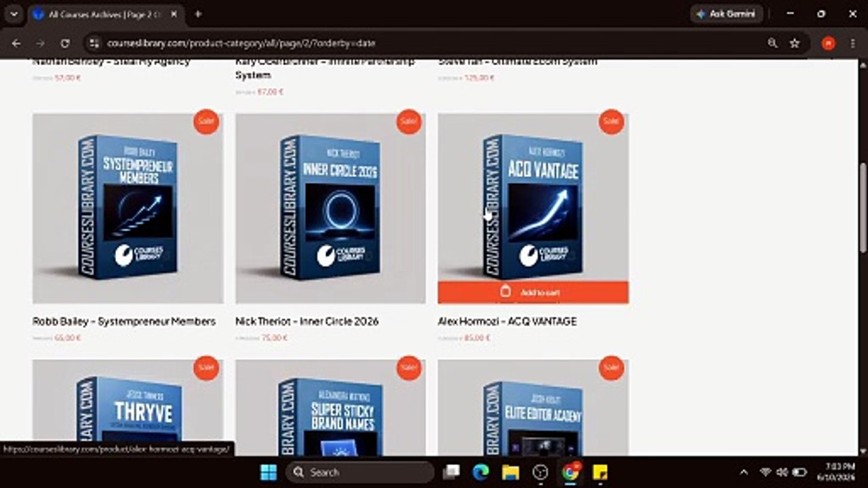
Task: Click the 65,00 € price under Systempreneur Members
Action: click(x=68, y=338)
